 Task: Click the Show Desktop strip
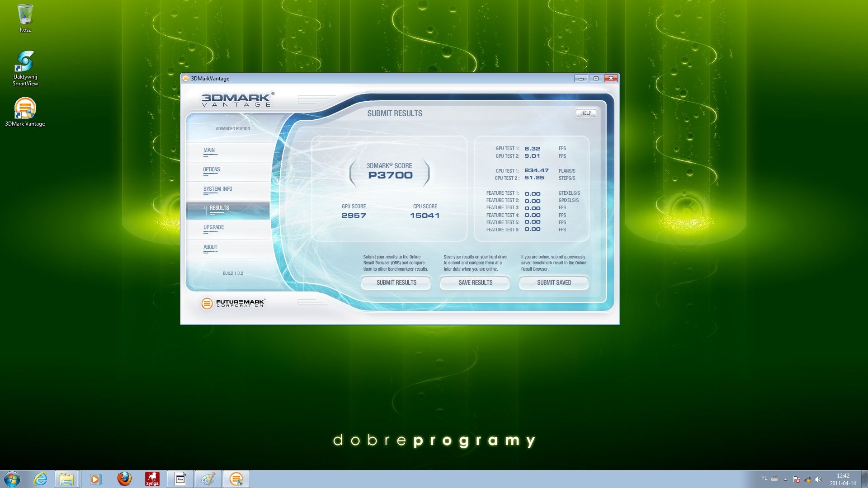(x=864, y=479)
